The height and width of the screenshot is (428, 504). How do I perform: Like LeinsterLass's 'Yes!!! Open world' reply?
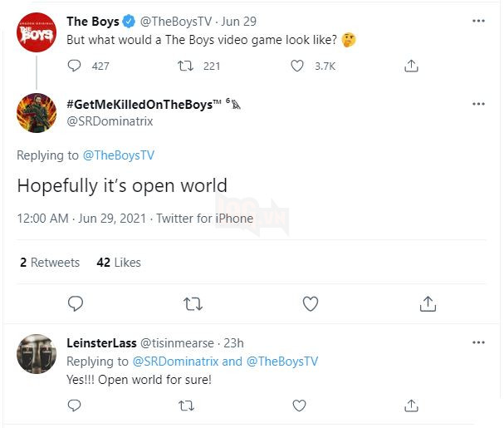tap(298, 406)
